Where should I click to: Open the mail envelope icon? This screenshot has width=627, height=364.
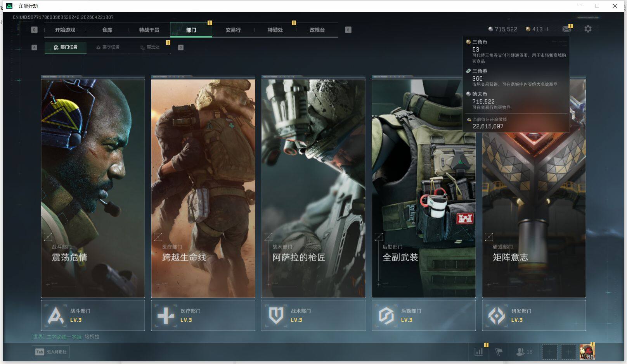tap(566, 29)
